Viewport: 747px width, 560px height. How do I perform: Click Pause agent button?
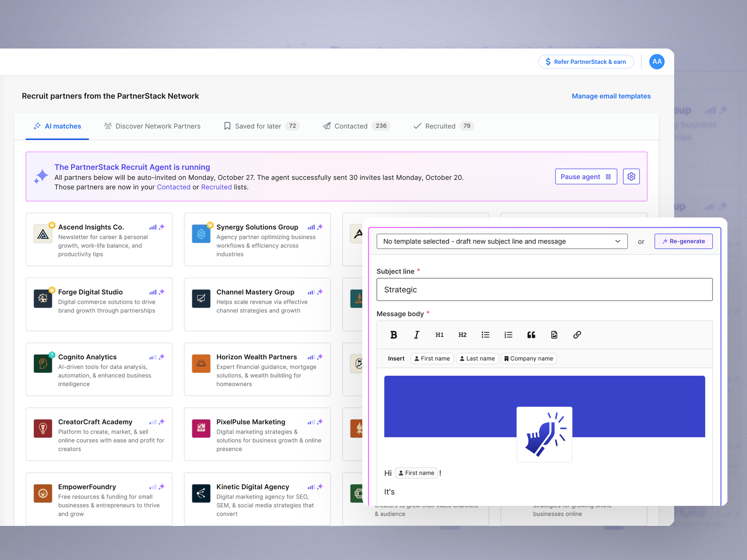click(x=586, y=176)
